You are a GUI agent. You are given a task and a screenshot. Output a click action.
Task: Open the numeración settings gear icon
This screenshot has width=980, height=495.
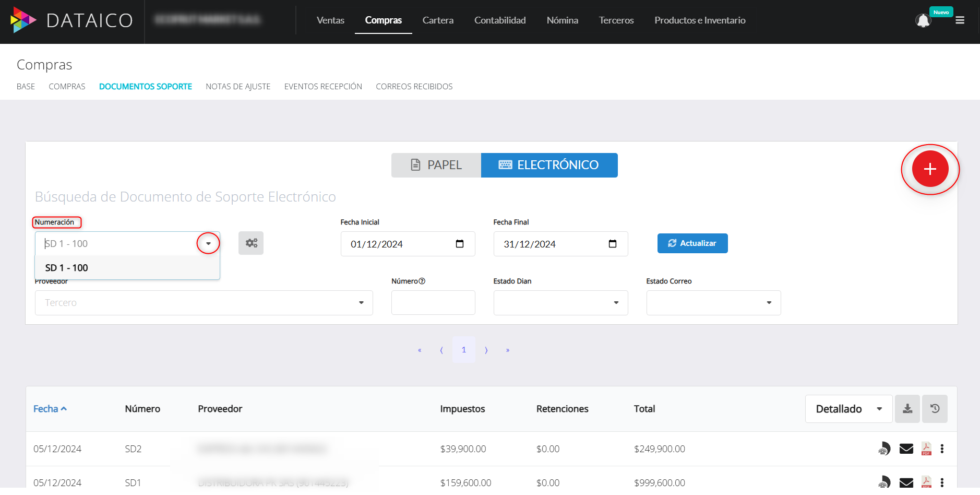click(x=251, y=243)
